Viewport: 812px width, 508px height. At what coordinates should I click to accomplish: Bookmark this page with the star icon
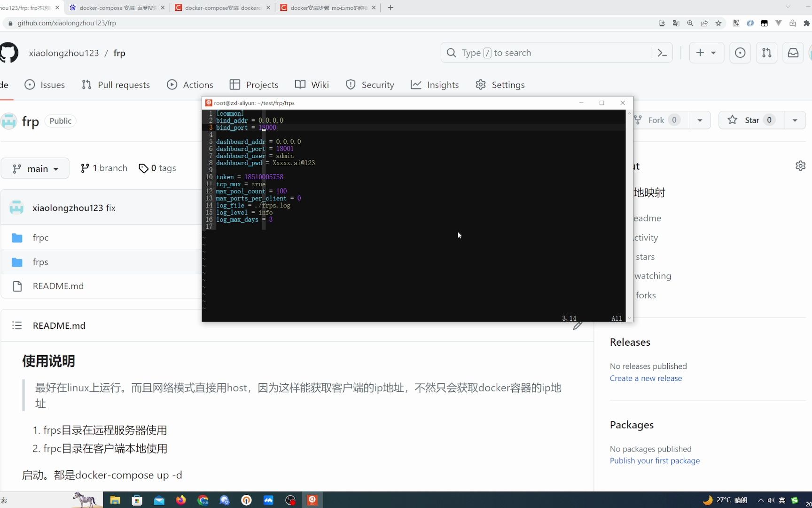pyautogui.click(x=718, y=23)
